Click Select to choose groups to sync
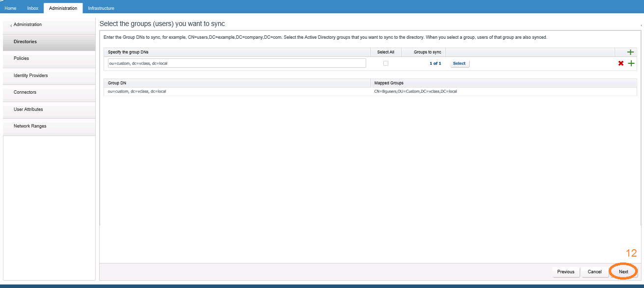This screenshot has width=644, height=288. coord(459,63)
